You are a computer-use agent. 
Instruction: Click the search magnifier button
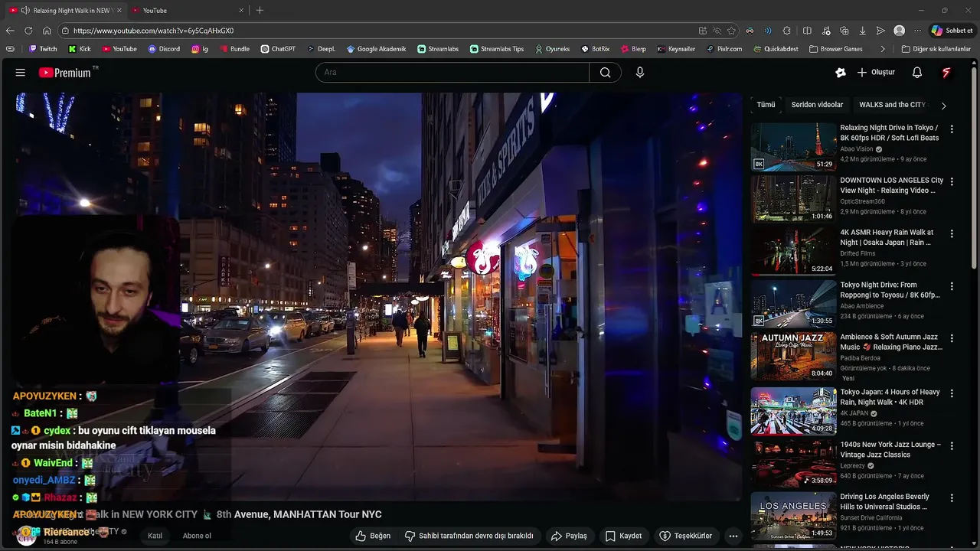coord(605,73)
